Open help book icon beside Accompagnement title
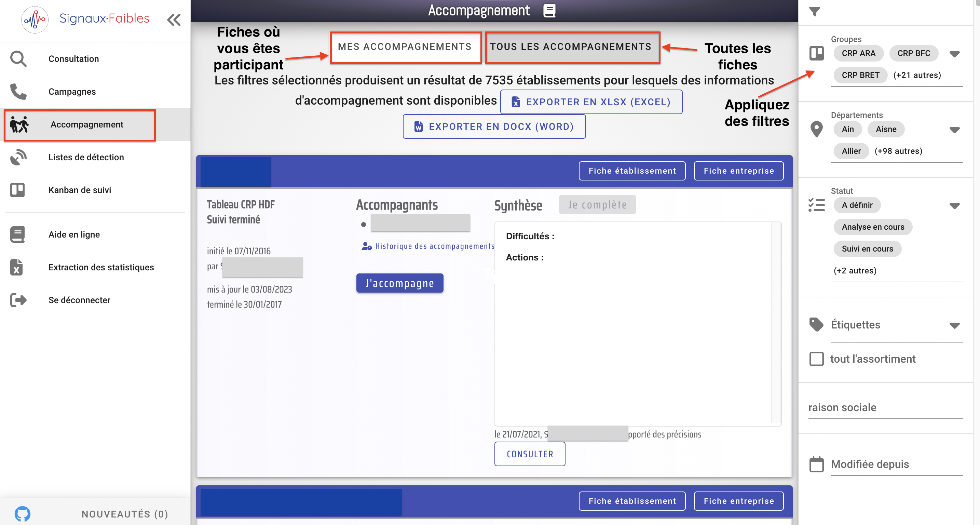Screen dimensions: 980x525 549,11
